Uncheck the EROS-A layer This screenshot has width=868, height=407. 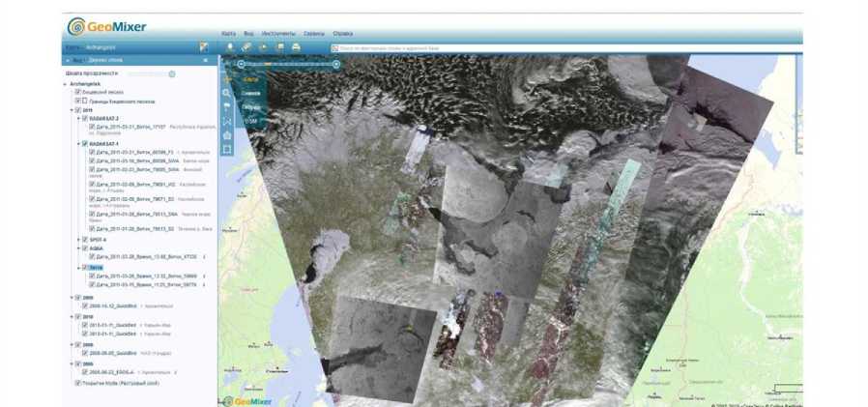pos(85,372)
